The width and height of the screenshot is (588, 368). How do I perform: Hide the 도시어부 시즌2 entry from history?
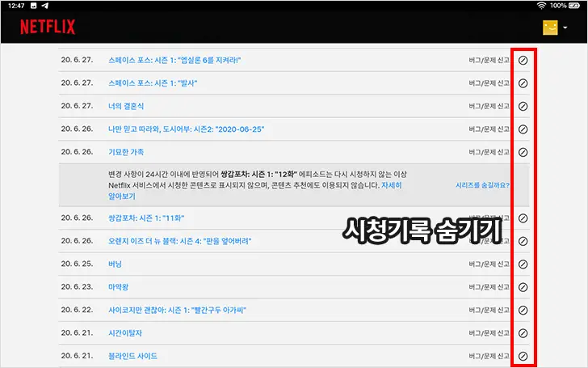tap(523, 129)
